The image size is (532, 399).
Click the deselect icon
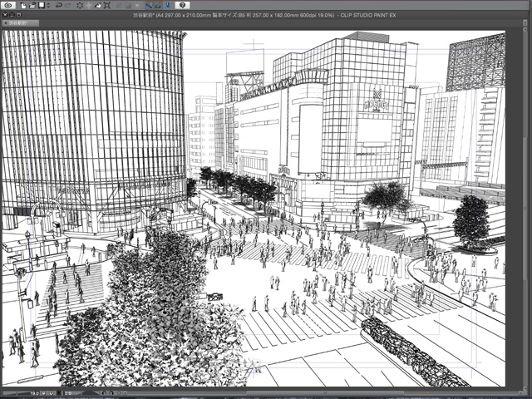tap(119, 5)
